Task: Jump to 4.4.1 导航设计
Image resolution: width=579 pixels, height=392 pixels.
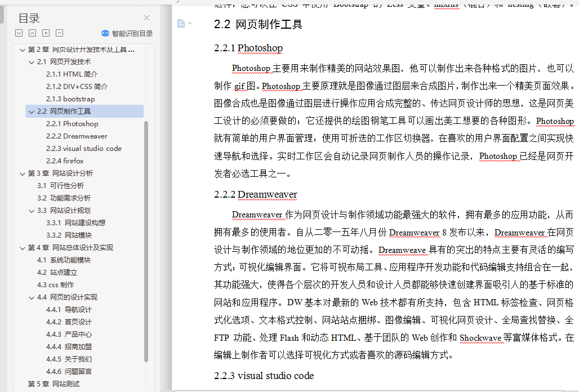Action: pos(69,310)
